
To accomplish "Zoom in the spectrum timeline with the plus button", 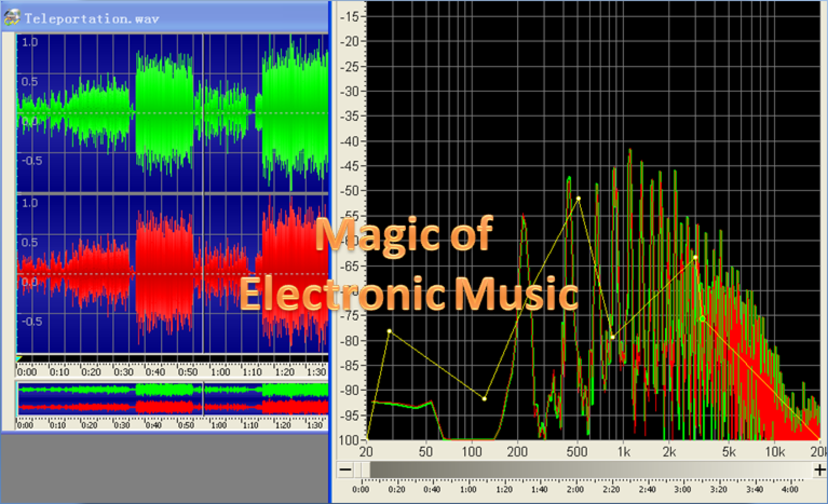I will 819,470.
